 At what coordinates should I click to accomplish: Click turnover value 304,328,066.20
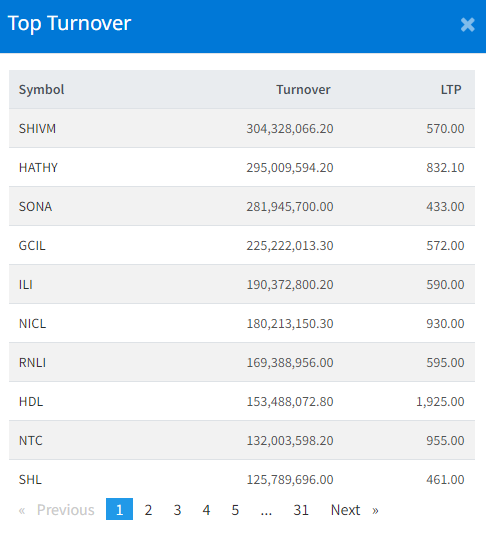290,129
